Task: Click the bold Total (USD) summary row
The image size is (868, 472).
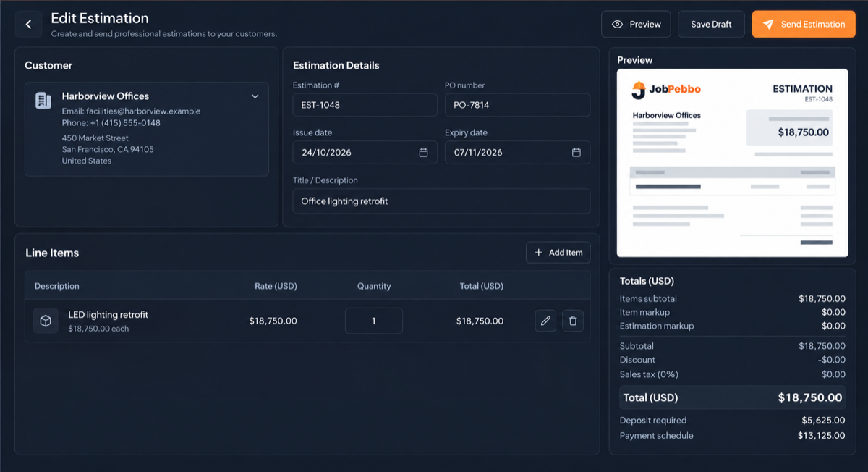Action: coord(732,397)
